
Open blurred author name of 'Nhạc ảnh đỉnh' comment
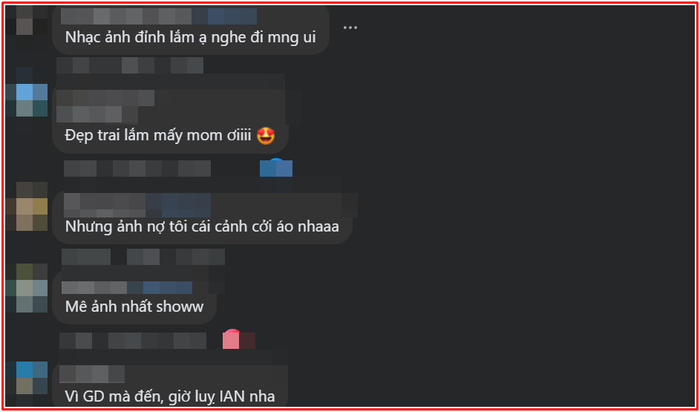(x=159, y=16)
